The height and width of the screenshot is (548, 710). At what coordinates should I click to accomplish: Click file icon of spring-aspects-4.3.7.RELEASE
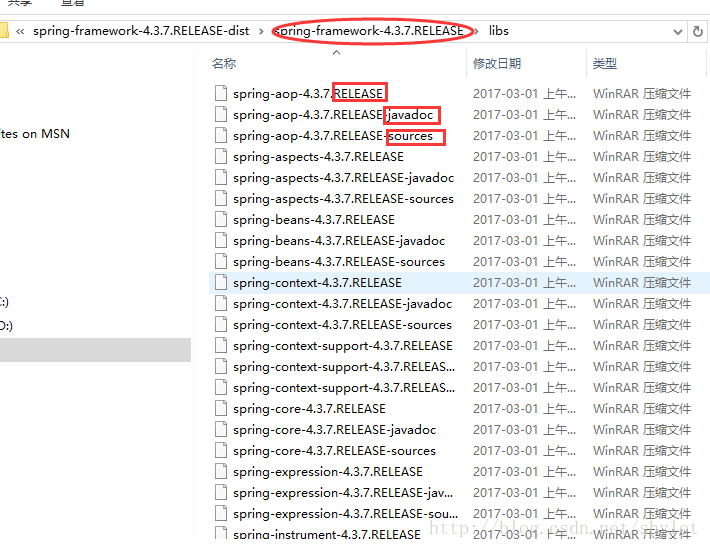tap(221, 156)
